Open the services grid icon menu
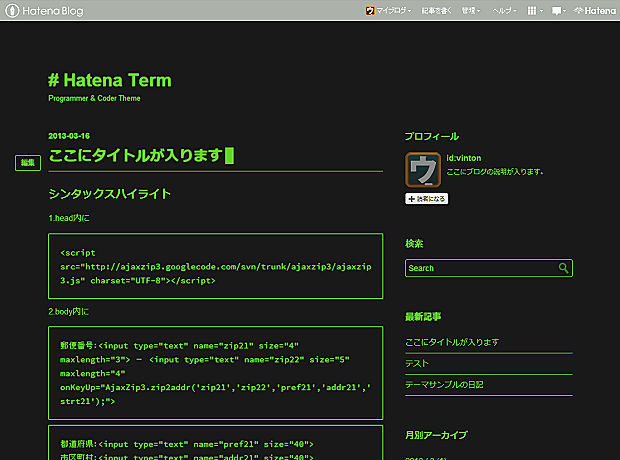Image resolution: width=620 pixels, height=460 pixels. point(535,11)
